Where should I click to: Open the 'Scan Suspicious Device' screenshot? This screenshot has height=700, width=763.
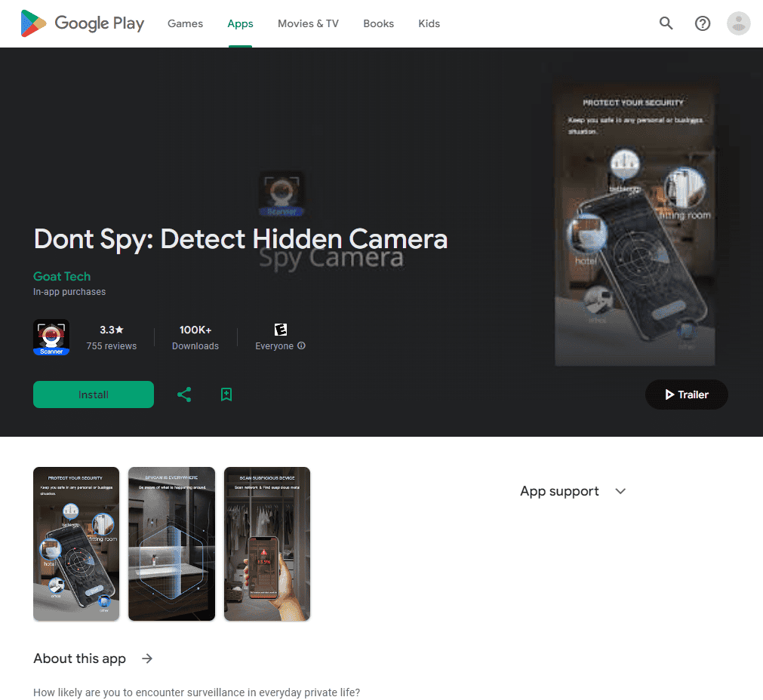(266, 544)
